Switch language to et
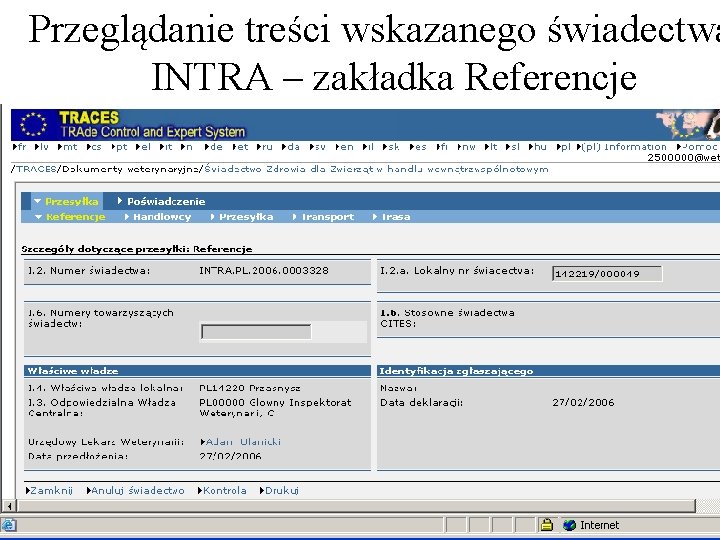720x540 pixels. pos(240,147)
